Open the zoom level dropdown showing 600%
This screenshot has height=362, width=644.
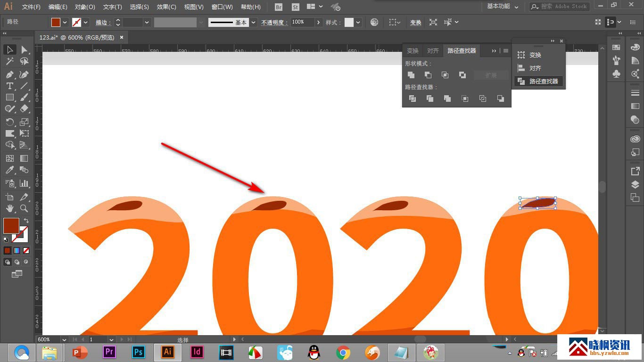64,339
